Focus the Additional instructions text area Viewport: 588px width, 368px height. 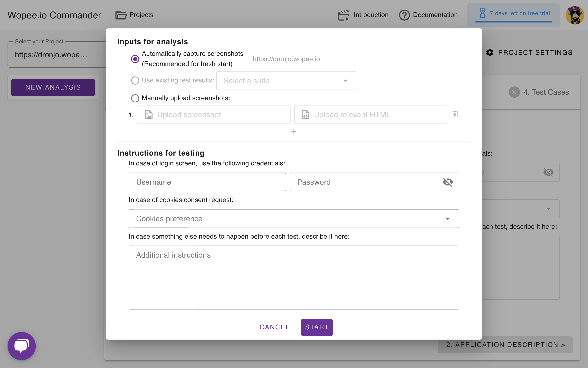294,277
